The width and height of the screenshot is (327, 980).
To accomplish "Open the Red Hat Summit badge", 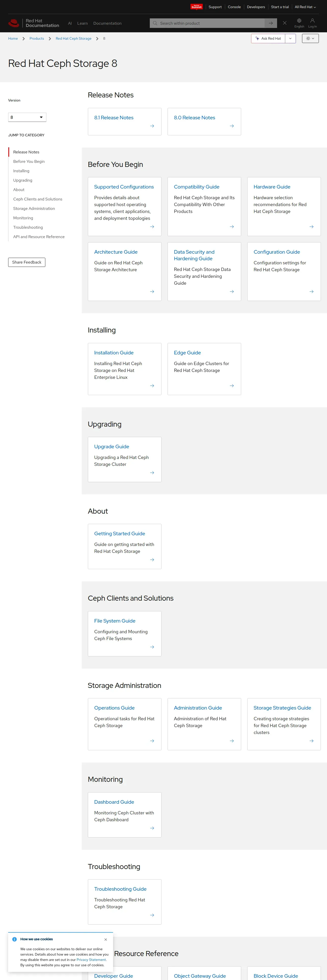I will click(x=196, y=7).
